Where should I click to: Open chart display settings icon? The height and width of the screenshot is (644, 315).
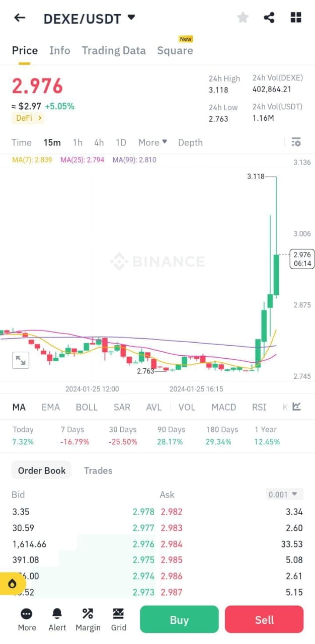tap(296, 142)
